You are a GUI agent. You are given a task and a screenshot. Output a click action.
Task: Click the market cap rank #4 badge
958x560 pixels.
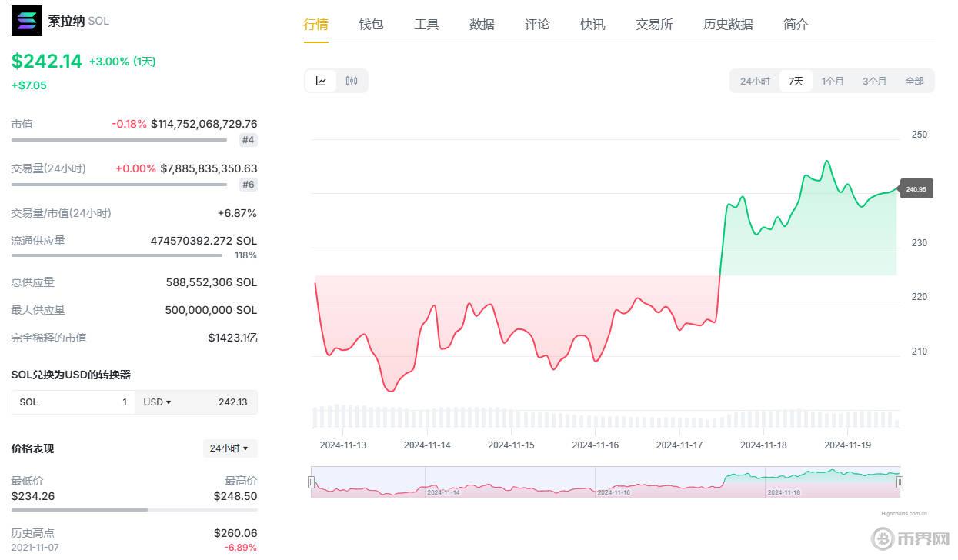tap(248, 140)
